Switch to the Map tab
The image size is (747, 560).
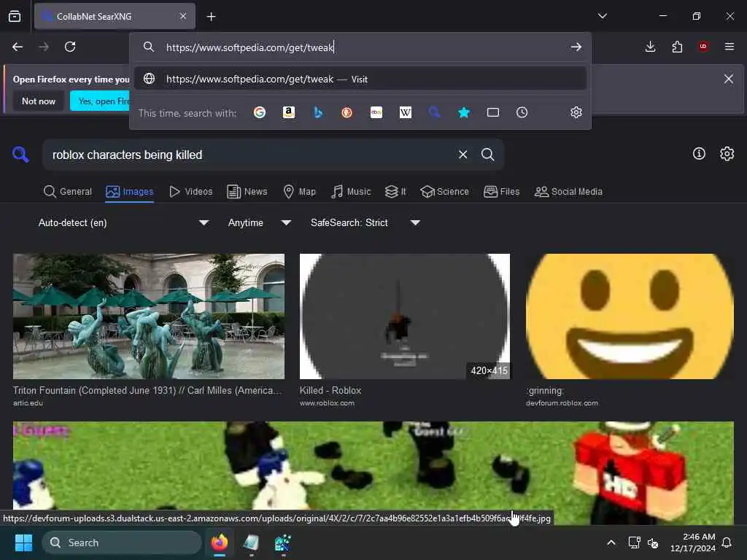pyautogui.click(x=300, y=192)
